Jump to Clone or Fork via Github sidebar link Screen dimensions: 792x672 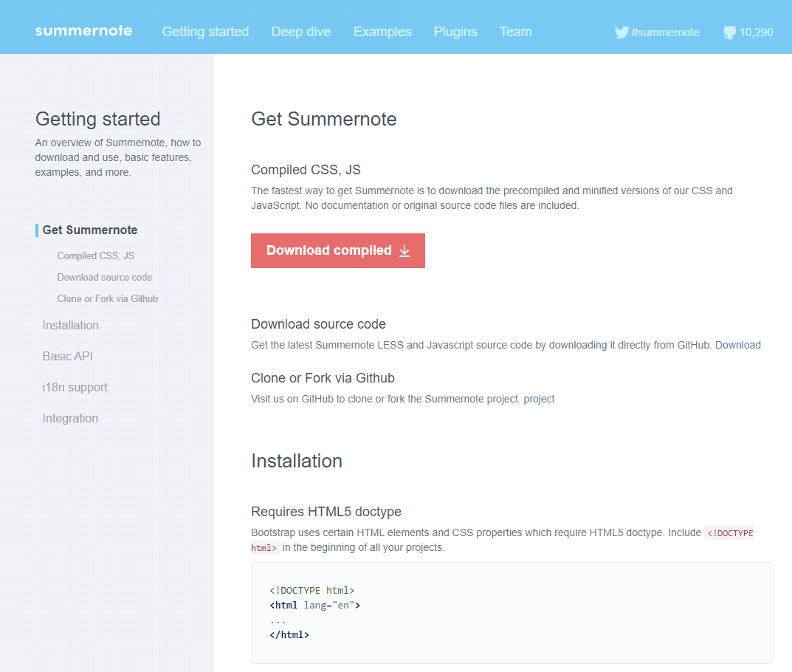click(108, 298)
